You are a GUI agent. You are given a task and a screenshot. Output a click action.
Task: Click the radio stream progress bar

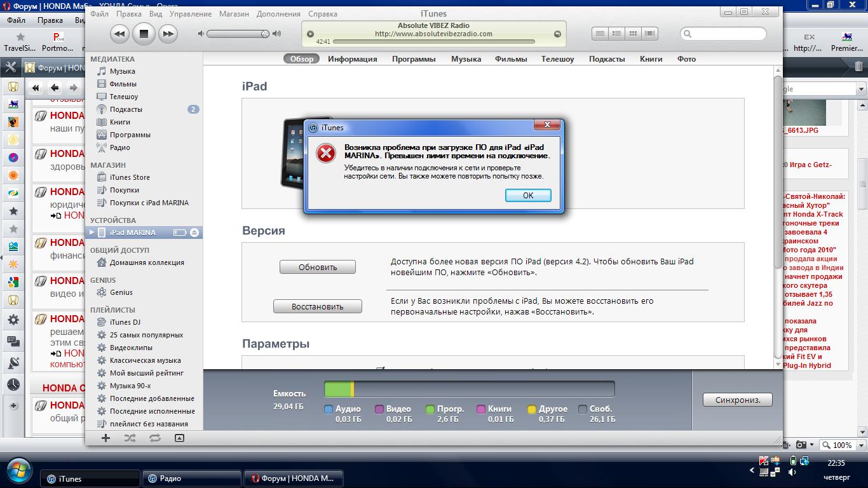click(433, 42)
